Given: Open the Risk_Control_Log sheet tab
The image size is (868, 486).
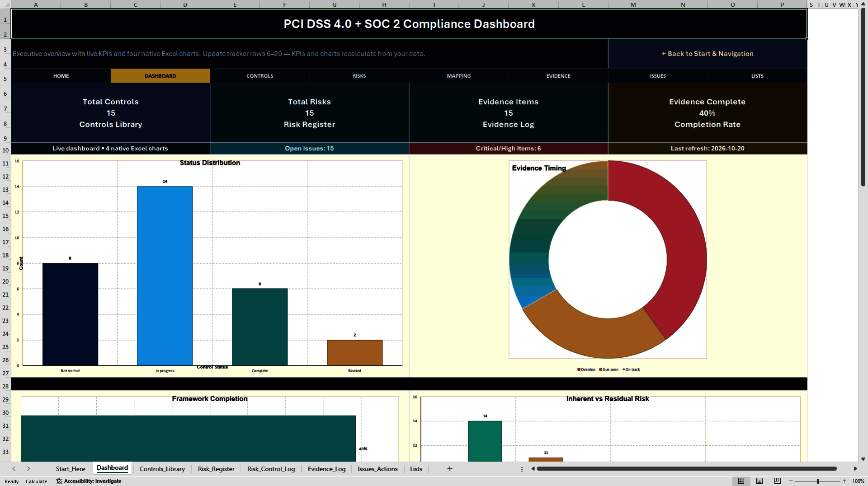Looking at the screenshot, I should [x=271, y=469].
